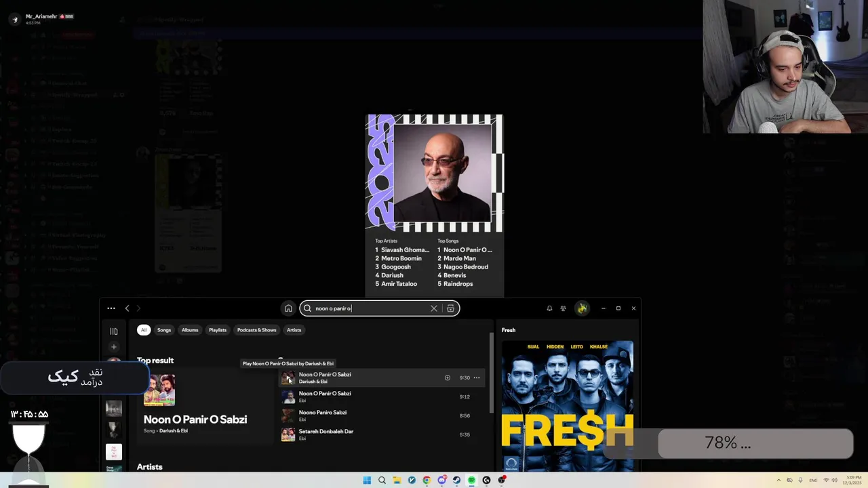Select Noon O Panir O Sabzi by Ebi, 9:12

pyautogui.click(x=383, y=396)
